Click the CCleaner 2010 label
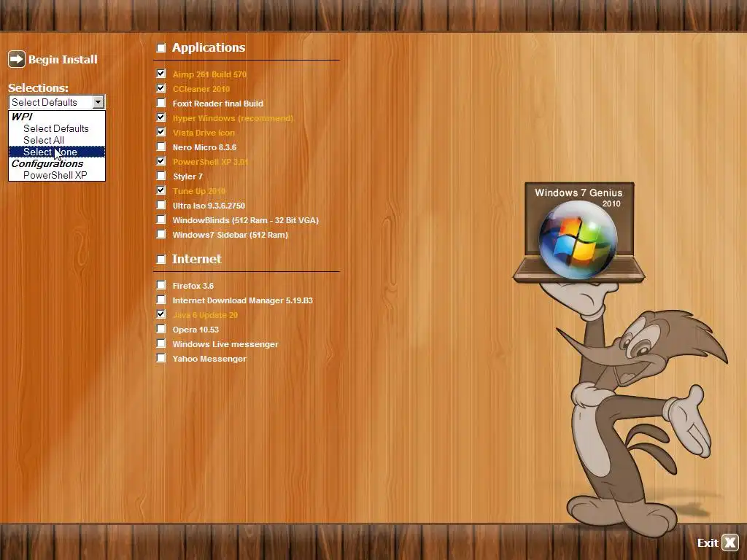The height and width of the screenshot is (560, 747). 201,89
